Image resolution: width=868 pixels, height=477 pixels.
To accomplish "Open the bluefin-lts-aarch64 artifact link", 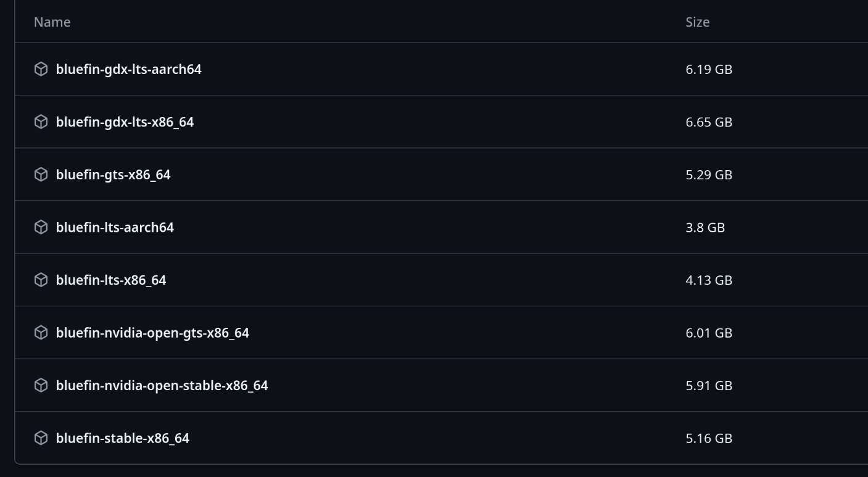I will click(x=115, y=227).
